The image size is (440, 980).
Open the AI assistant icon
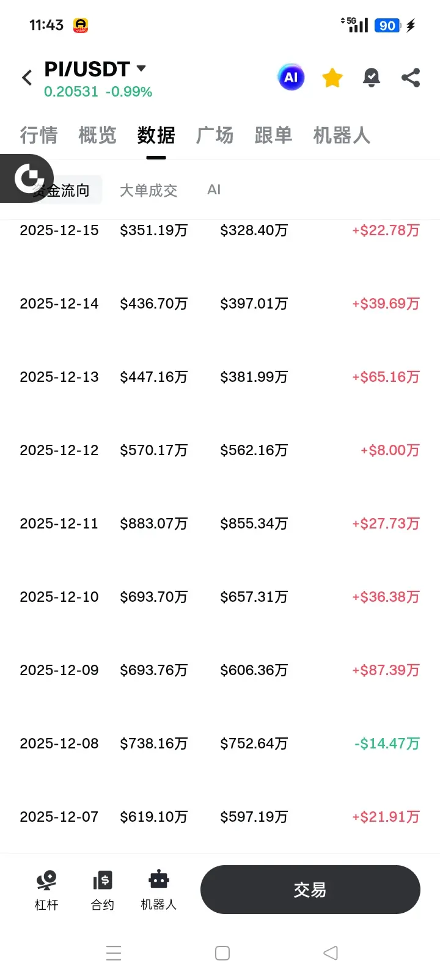pyautogui.click(x=291, y=78)
